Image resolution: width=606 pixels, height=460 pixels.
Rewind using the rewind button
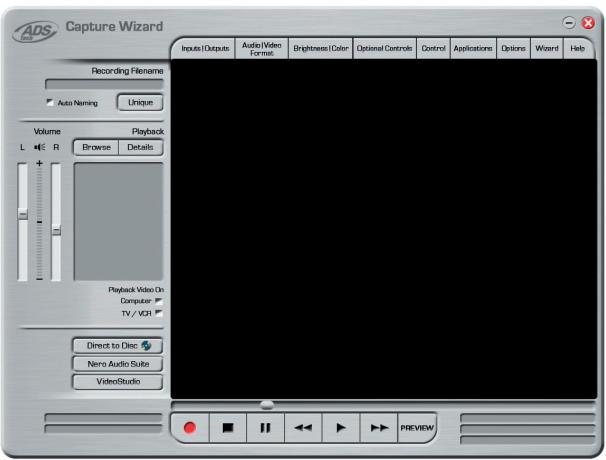[303, 428]
